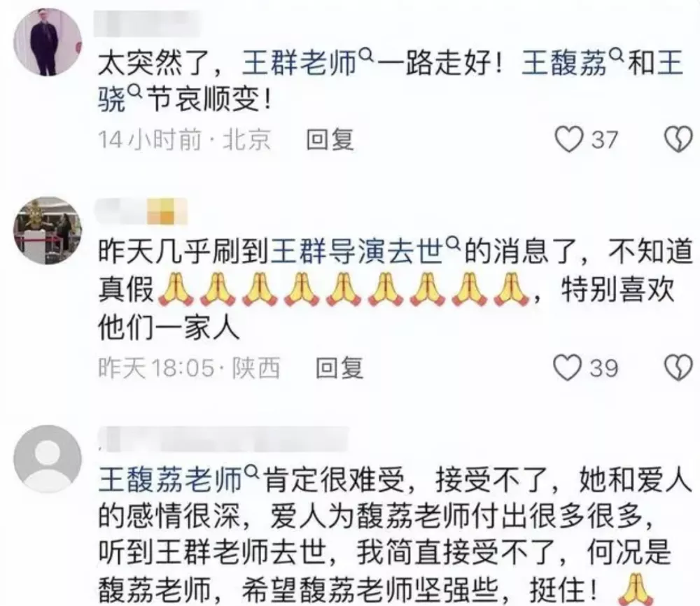700x606 pixels.
Task: View third commenter's default gray avatar
Action: click(x=48, y=459)
